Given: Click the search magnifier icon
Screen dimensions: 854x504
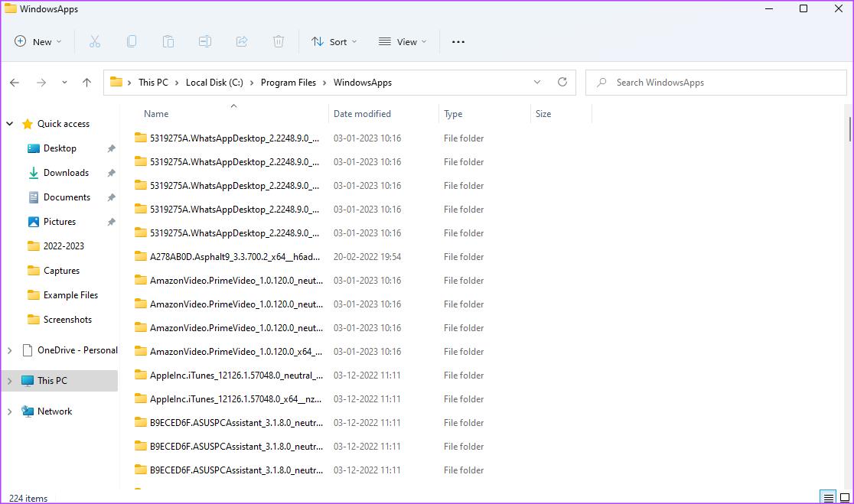Looking at the screenshot, I should point(601,83).
